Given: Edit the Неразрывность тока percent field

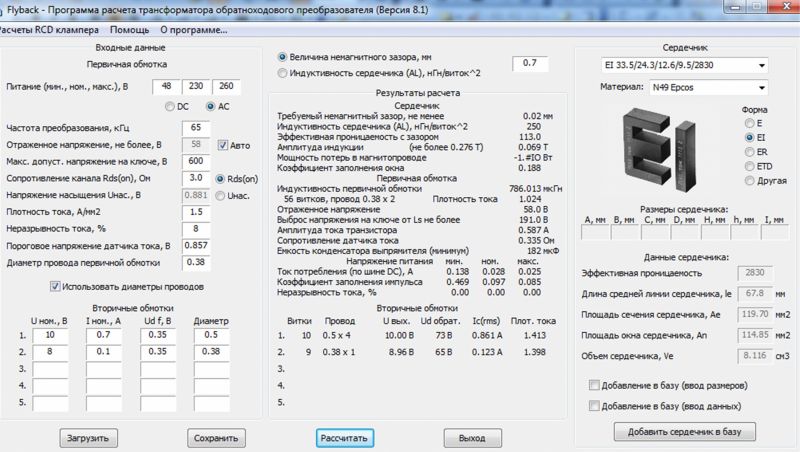Looking at the screenshot, I should point(196,229).
